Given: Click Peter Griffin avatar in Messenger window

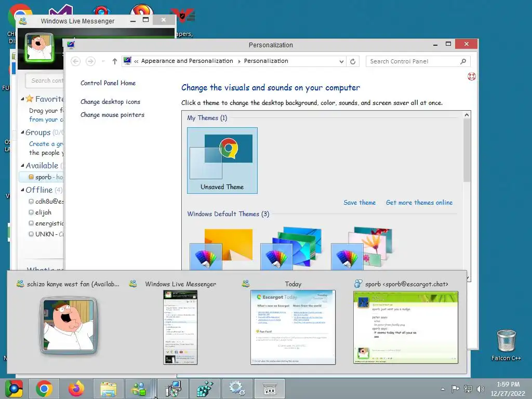Looking at the screenshot, I should point(39,47).
